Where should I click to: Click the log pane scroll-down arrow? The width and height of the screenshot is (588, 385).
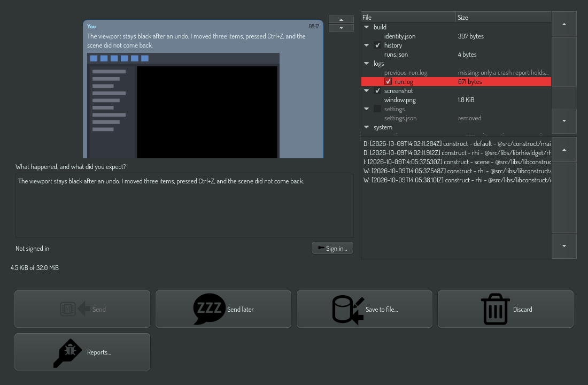click(x=564, y=246)
